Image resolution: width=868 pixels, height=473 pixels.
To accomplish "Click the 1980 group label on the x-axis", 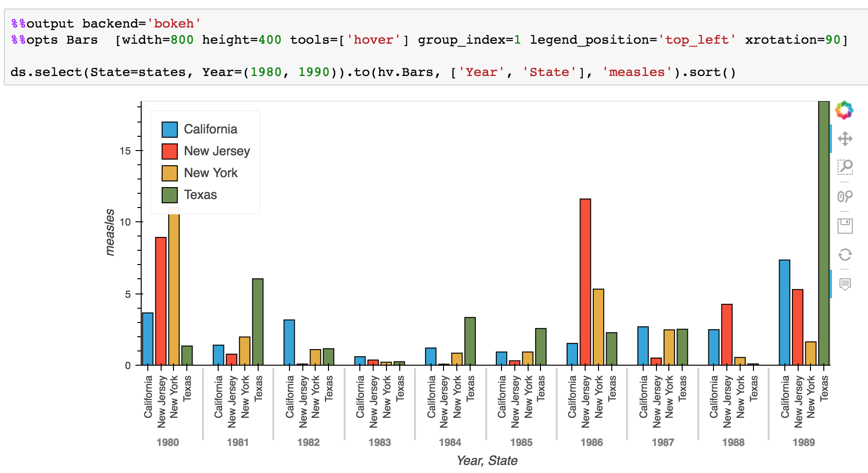I will [x=167, y=442].
